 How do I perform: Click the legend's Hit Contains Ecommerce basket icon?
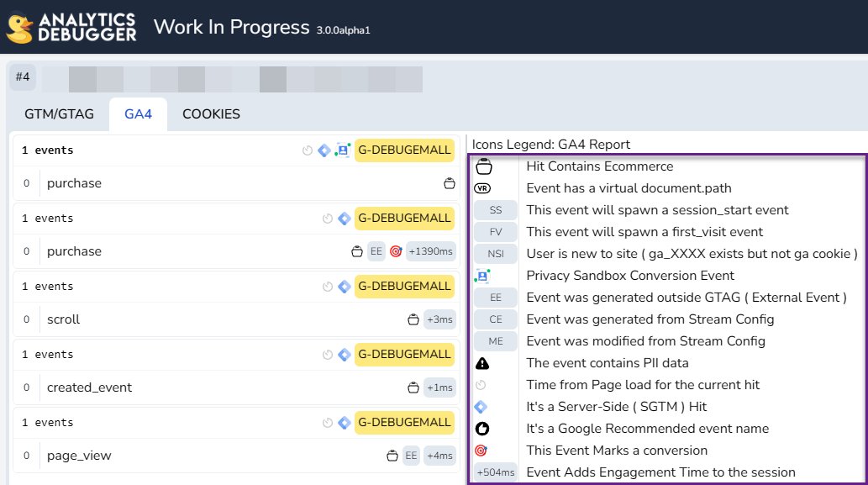point(484,166)
